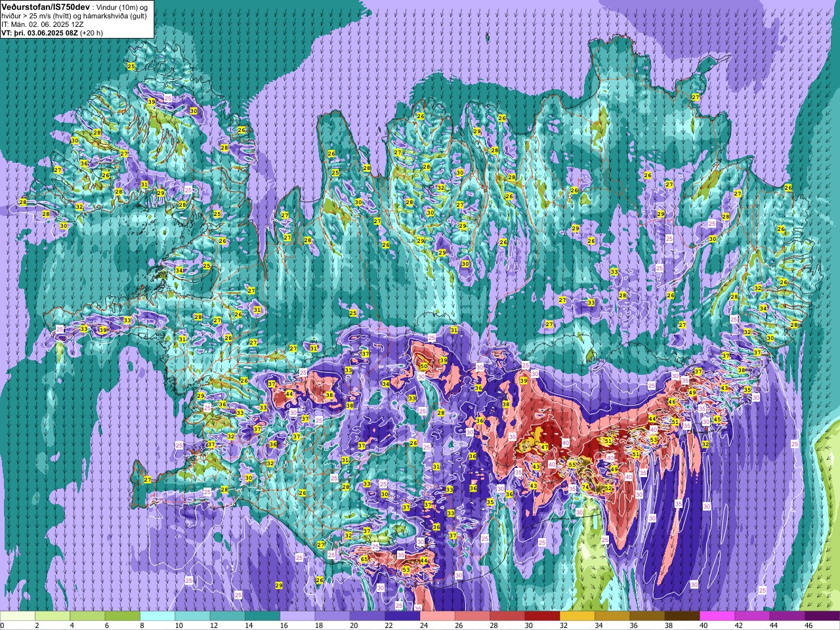Image resolution: width=840 pixels, height=630 pixels.
Task: Pick the turquoise 10–12 legend swatch
Action: pos(192,616)
